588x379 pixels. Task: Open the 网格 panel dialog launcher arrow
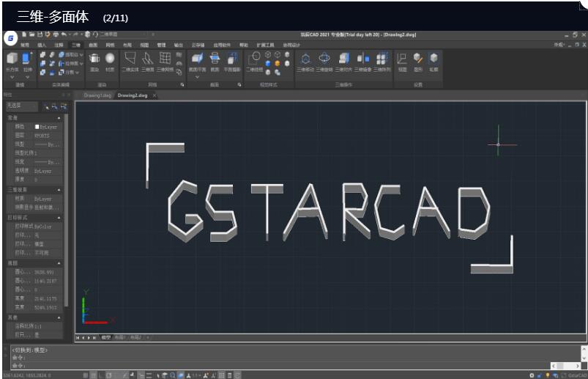(x=182, y=85)
